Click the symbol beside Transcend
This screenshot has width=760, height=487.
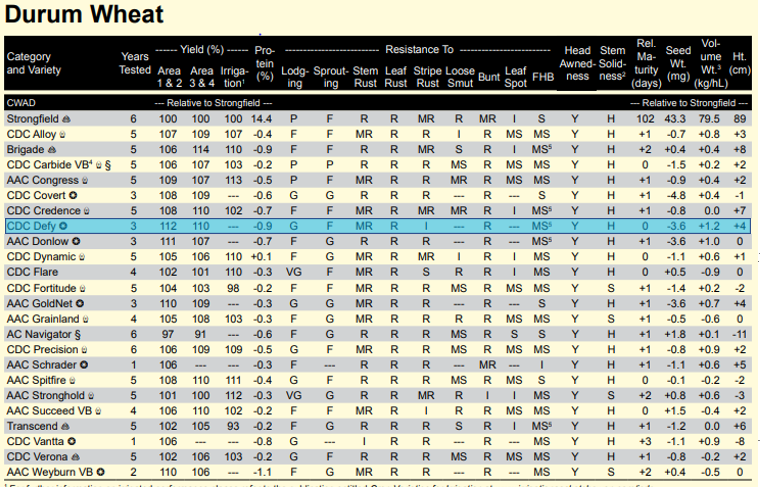(65, 426)
